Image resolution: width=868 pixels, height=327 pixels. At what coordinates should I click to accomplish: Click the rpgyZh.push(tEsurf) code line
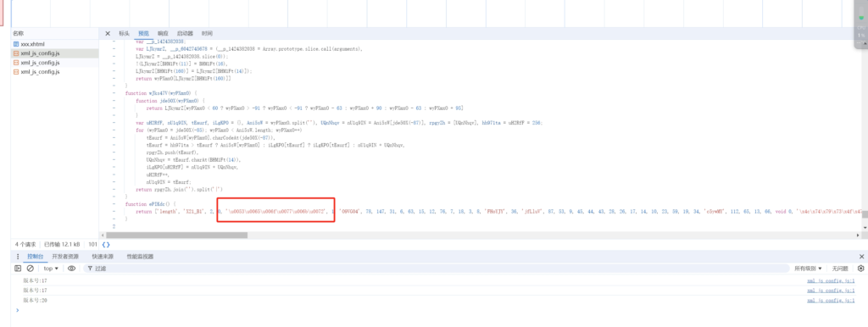[172, 152]
